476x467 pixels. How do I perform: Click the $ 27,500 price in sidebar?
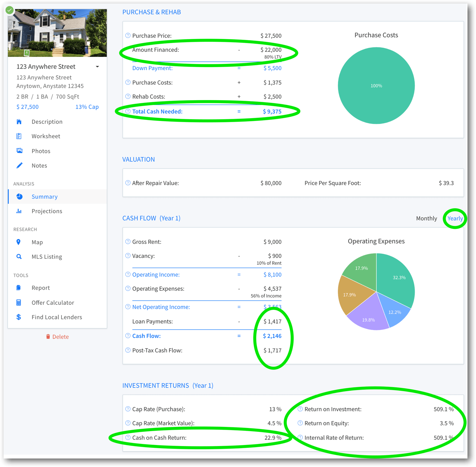(x=27, y=107)
